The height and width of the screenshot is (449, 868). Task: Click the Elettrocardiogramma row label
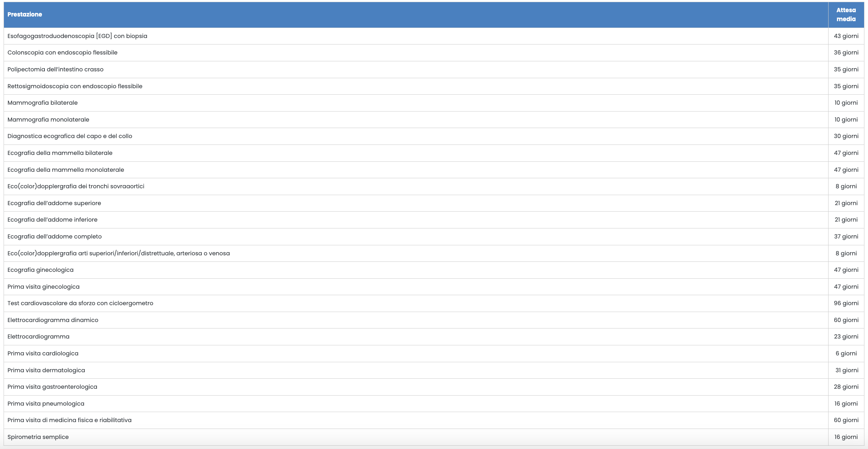tap(38, 336)
